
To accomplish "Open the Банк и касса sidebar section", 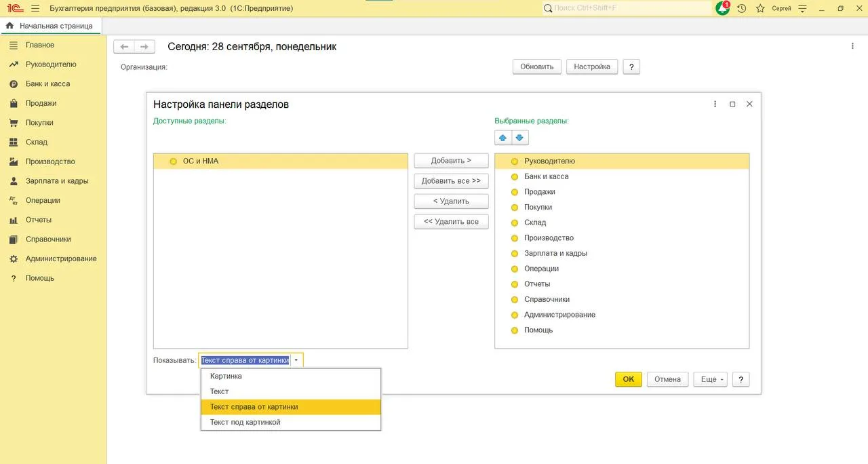I will (x=47, y=84).
